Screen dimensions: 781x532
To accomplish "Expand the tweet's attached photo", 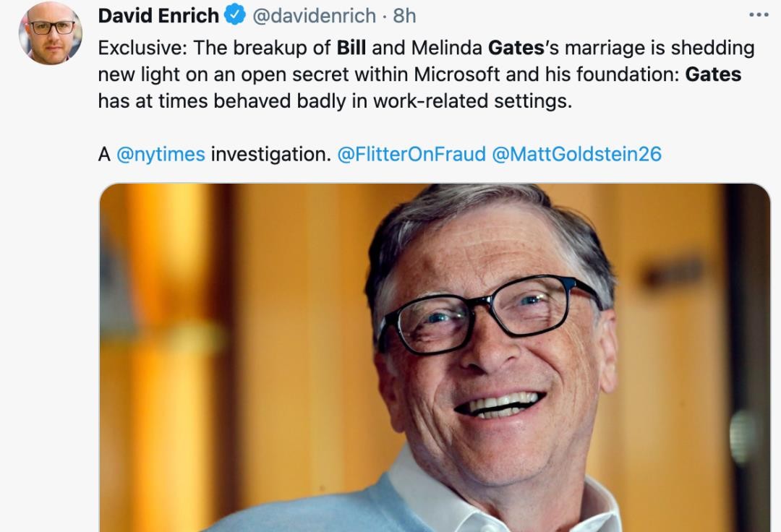I will [434, 358].
